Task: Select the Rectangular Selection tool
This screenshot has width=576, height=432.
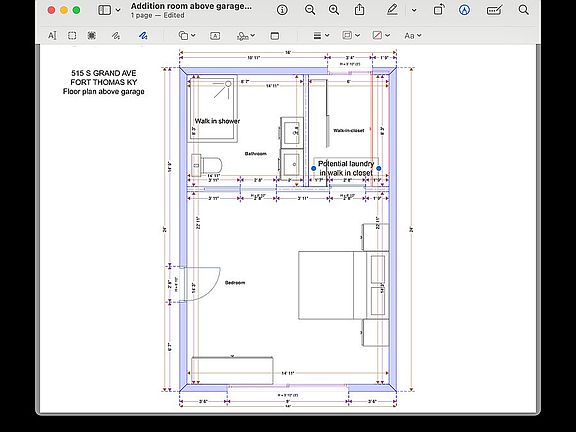Action: [72, 36]
